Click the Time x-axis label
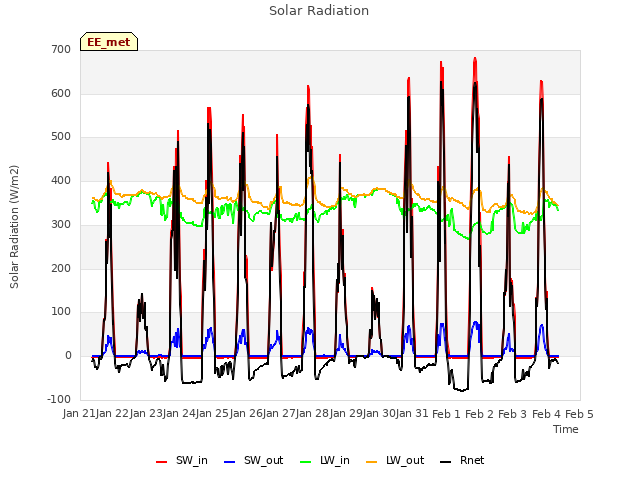Image resolution: width=640 pixels, height=480 pixels. [566, 429]
